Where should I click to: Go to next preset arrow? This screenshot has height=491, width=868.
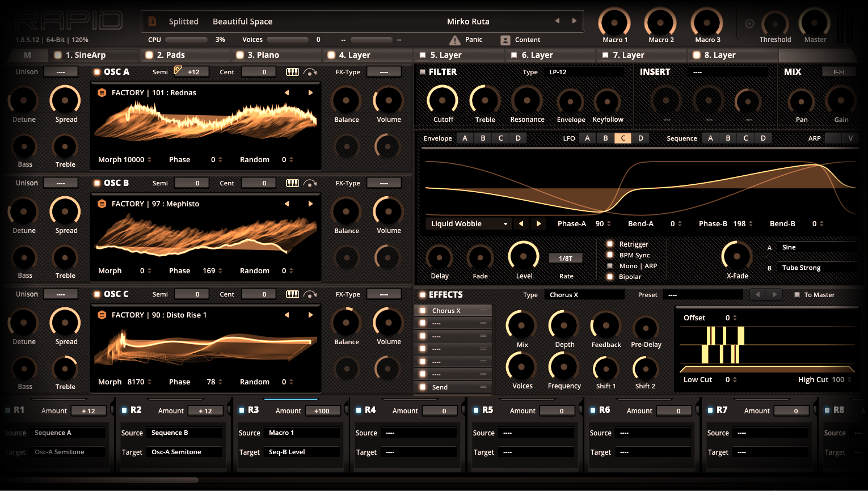pos(574,21)
